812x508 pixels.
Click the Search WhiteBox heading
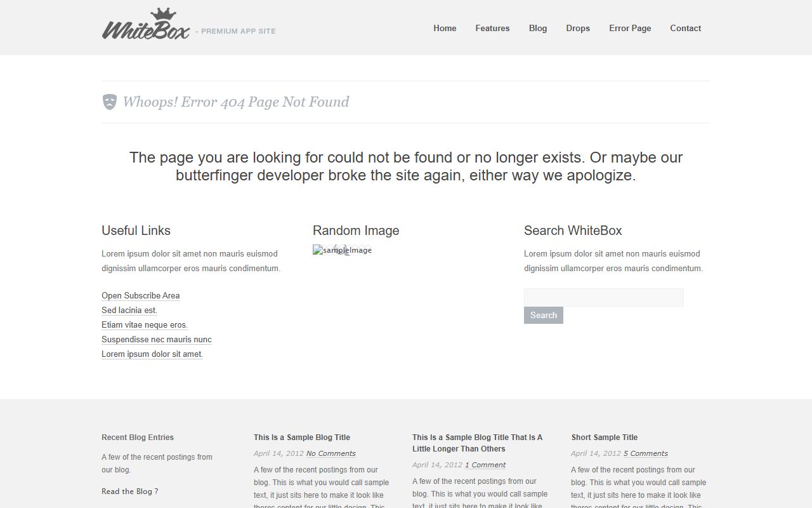(x=573, y=231)
